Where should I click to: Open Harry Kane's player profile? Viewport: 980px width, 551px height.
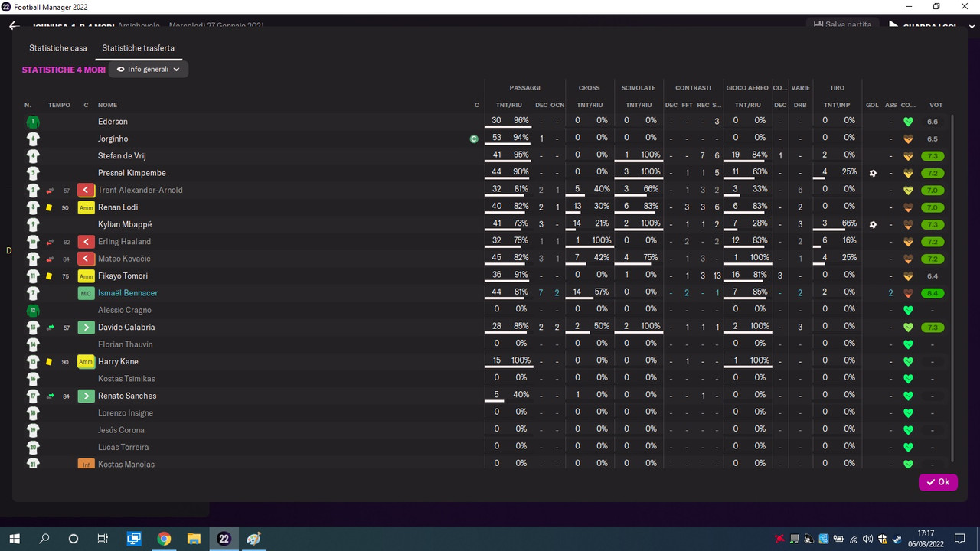click(x=118, y=362)
